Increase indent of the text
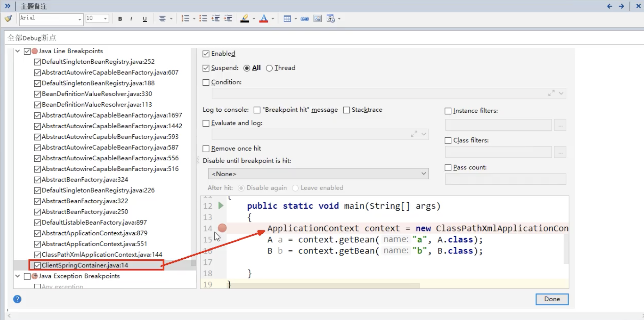 click(x=228, y=19)
